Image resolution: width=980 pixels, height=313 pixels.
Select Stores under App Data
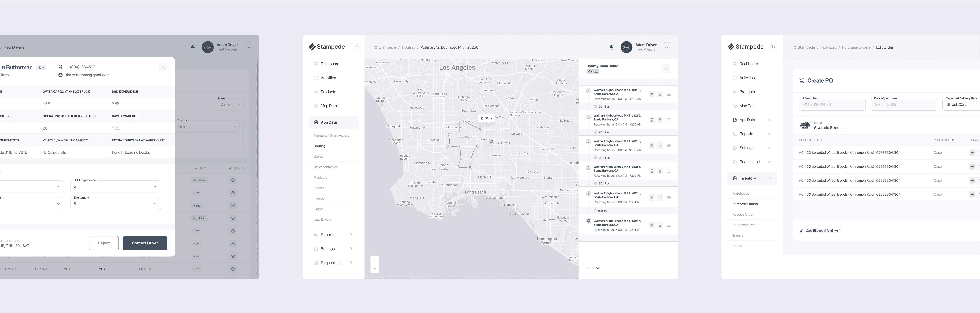318,156
